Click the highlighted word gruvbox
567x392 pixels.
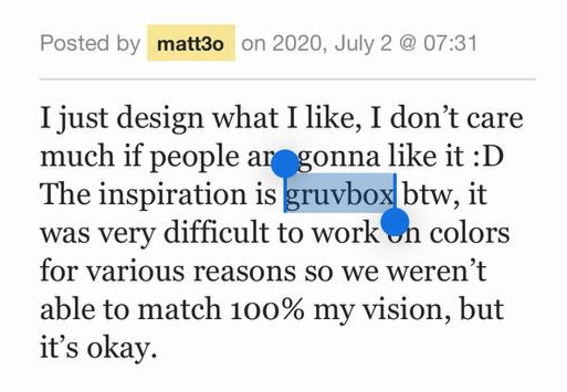339,194
